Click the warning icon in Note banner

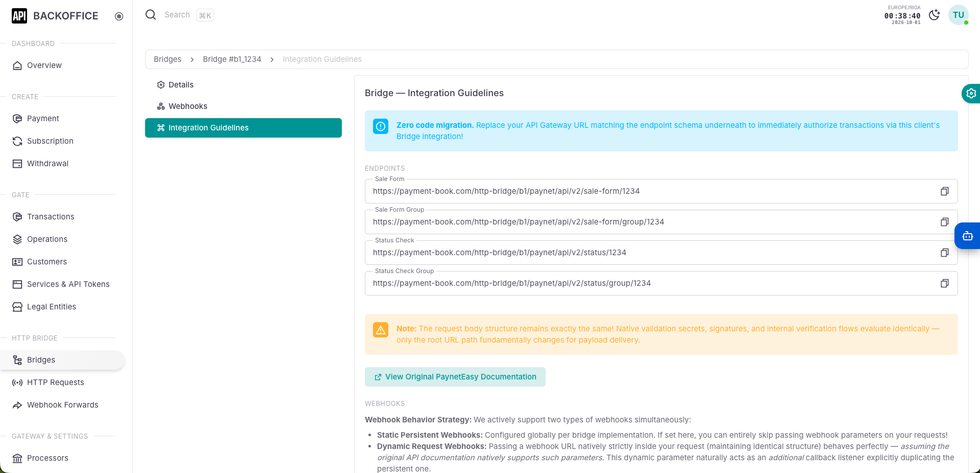pyautogui.click(x=381, y=330)
